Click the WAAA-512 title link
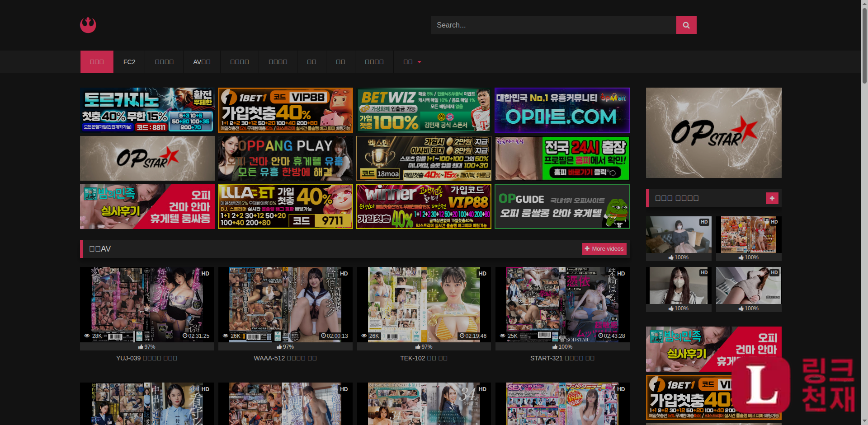This screenshot has width=868, height=425. (285, 358)
